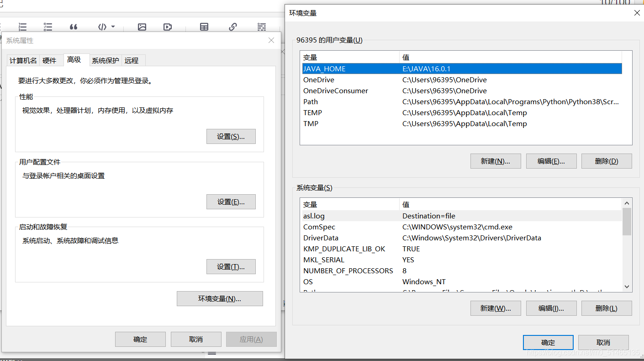Click the system variables 值 column header
This screenshot has width=644, height=361.
point(511,205)
